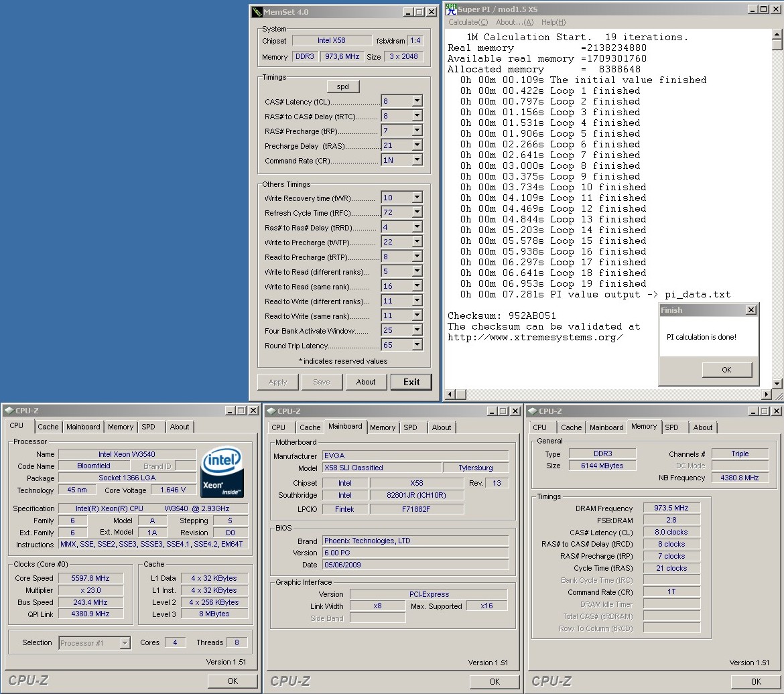
Task: Open the Read to Precharge (tRTP) dropdown
Action: (417, 257)
